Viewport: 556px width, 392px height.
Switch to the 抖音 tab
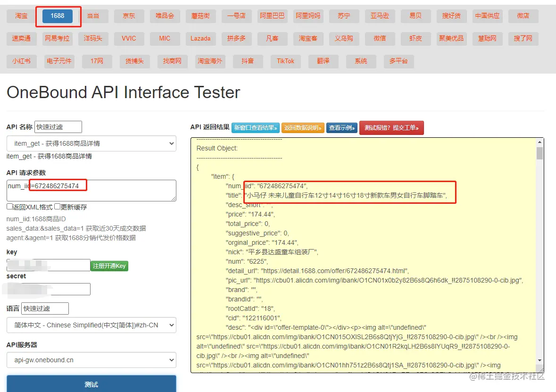[248, 61]
